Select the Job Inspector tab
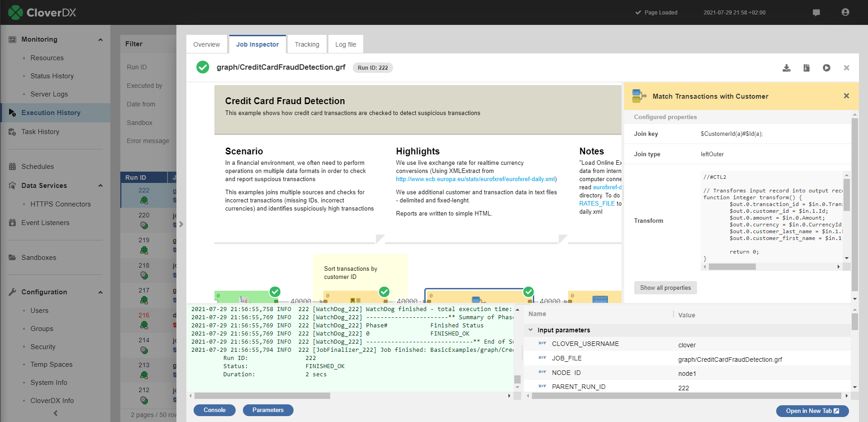Viewport: 868px width, 422px height. coord(257,44)
